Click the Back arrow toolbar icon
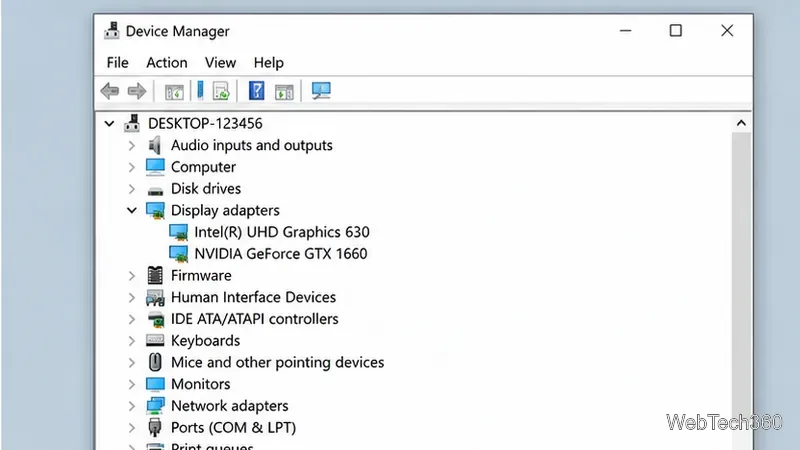Image resolution: width=800 pixels, height=450 pixels. pyautogui.click(x=110, y=91)
